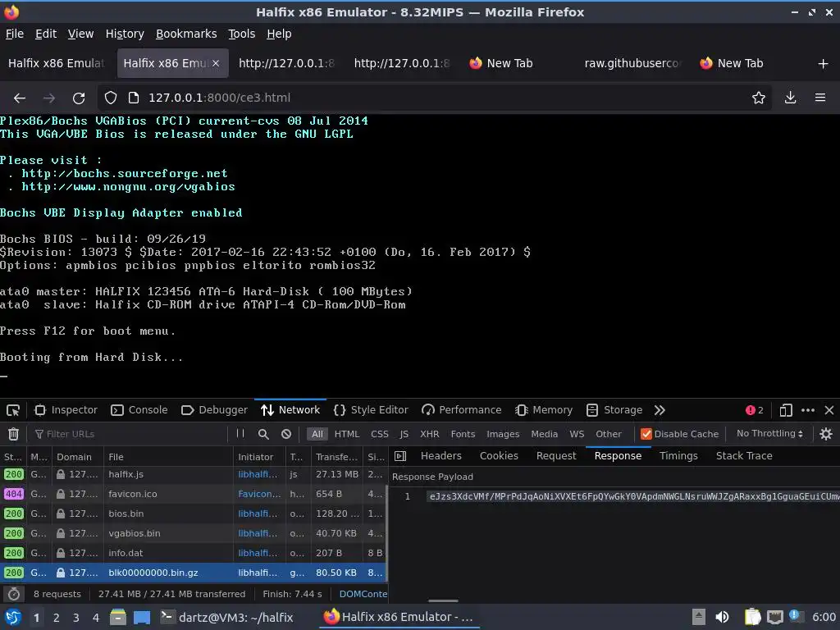Show the Stack Trace tab

[x=744, y=456]
